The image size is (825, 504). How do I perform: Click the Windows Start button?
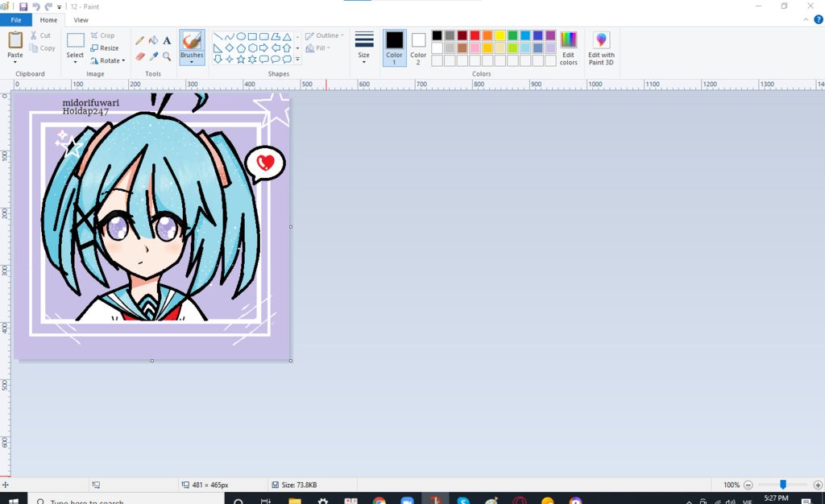point(13,501)
